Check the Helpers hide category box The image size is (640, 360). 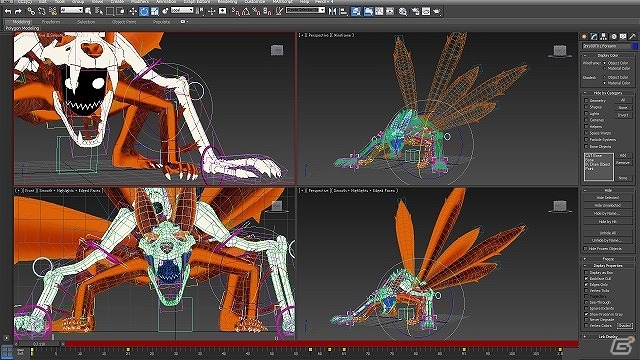[x=586, y=127]
